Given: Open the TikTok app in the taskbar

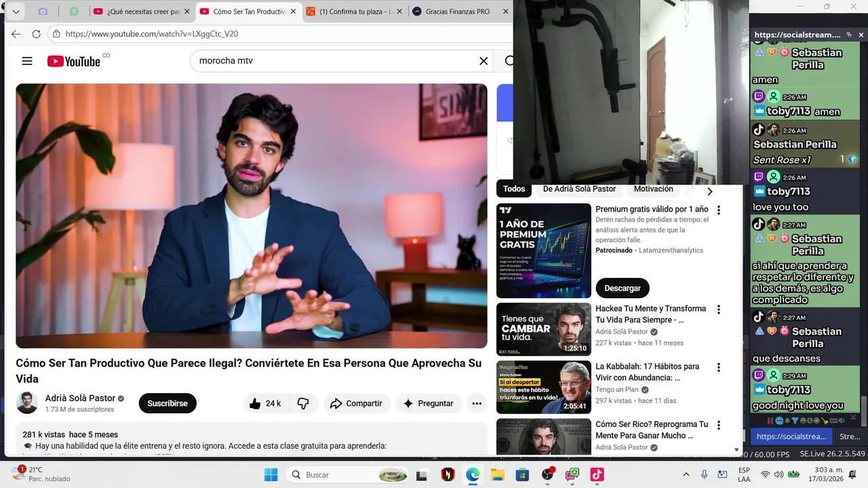Looking at the screenshot, I should point(597,474).
